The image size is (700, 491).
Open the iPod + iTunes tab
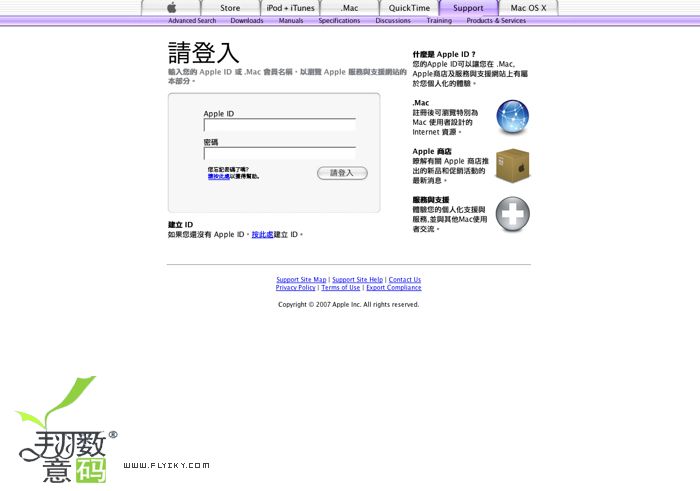290,8
